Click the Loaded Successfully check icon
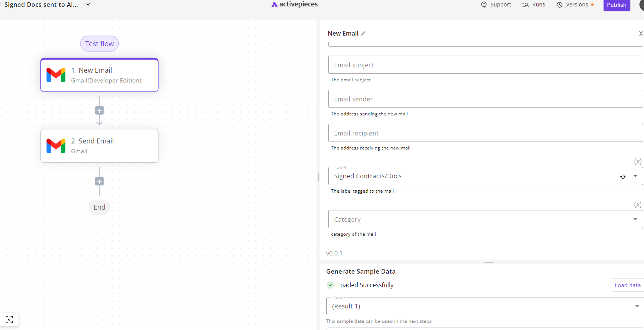Viewport: 644px width, 330px height. tap(331, 285)
